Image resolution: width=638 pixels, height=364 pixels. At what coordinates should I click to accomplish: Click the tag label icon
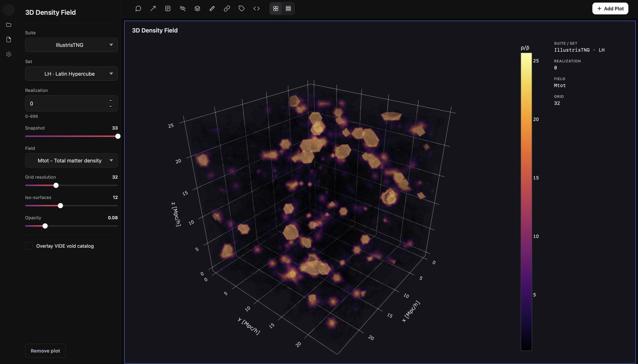(x=242, y=8)
